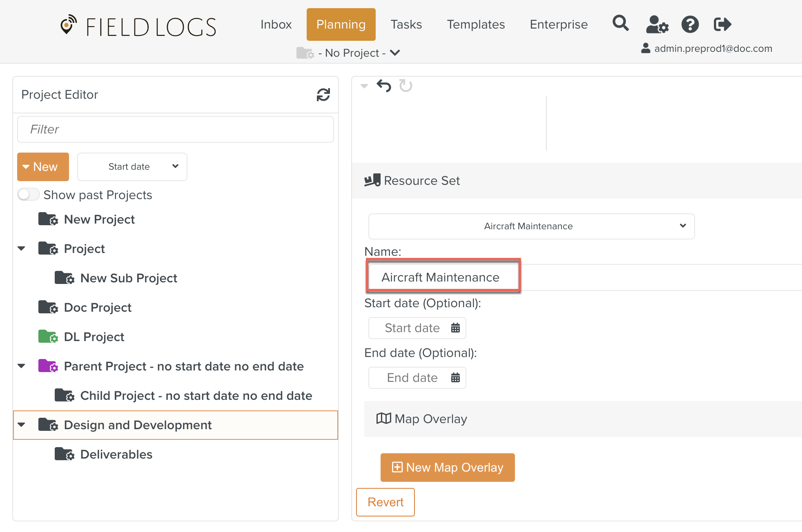Screen dimensions: 802x532
Task: Open the No Project selector dropdown
Action: pyautogui.click(x=351, y=53)
